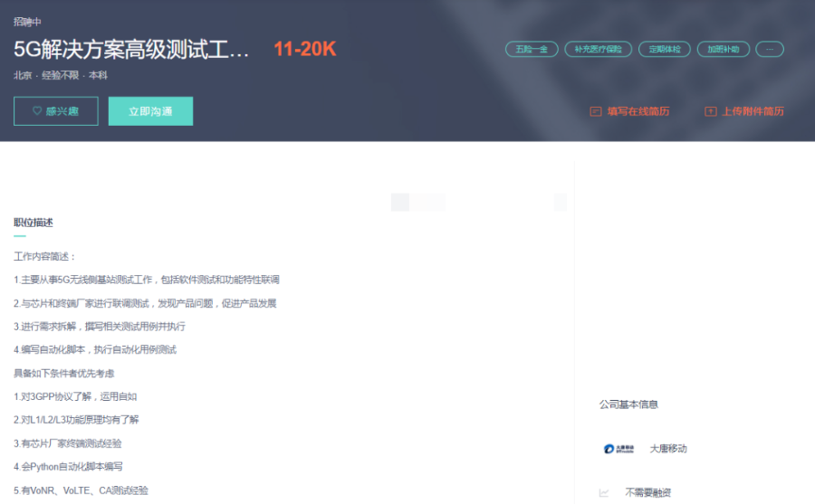
Task: Click the 公司基本信息 heading
Action: click(x=628, y=404)
